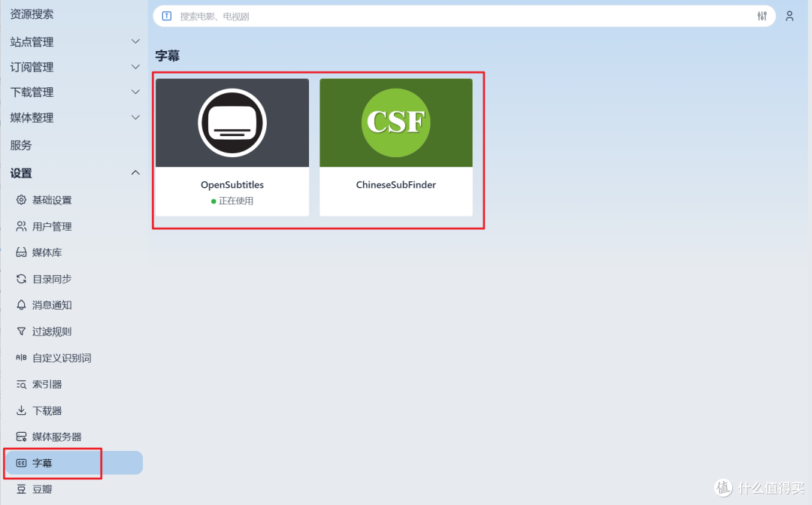This screenshot has width=812, height=505.
Task: Open the user account profile icon
Action: pyautogui.click(x=789, y=16)
